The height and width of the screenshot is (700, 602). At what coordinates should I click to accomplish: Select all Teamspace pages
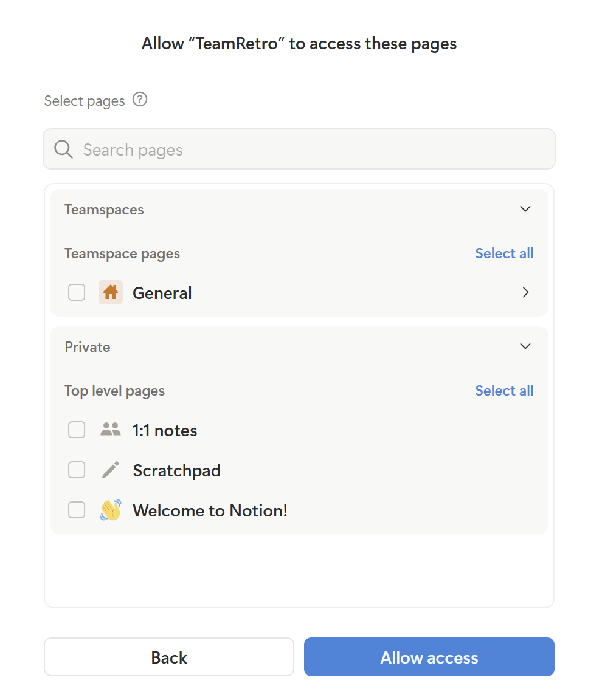coord(504,253)
